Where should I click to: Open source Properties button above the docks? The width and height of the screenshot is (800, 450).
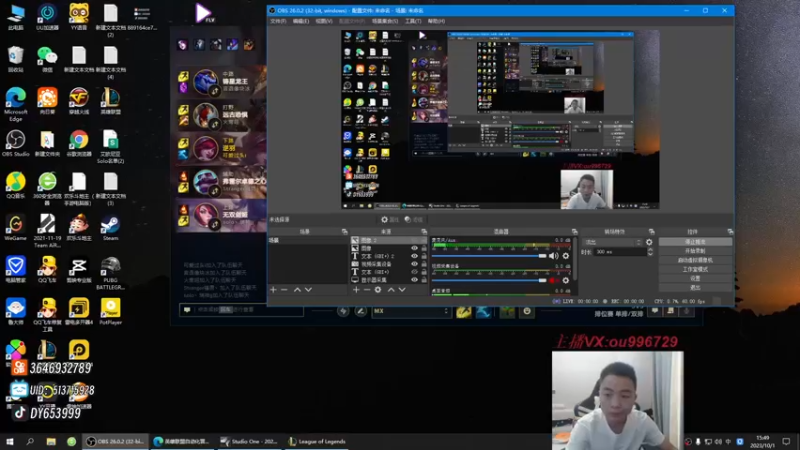pos(390,219)
